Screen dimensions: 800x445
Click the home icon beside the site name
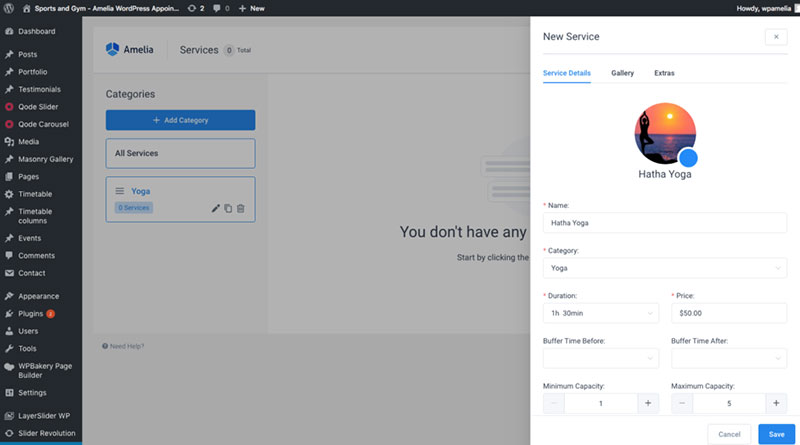(x=27, y=8)
